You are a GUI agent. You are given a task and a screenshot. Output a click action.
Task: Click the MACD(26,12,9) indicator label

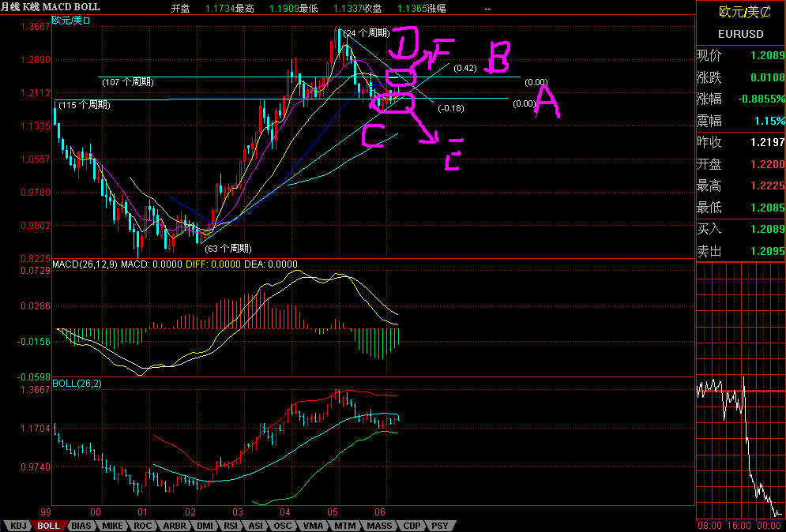click(85, 264)
